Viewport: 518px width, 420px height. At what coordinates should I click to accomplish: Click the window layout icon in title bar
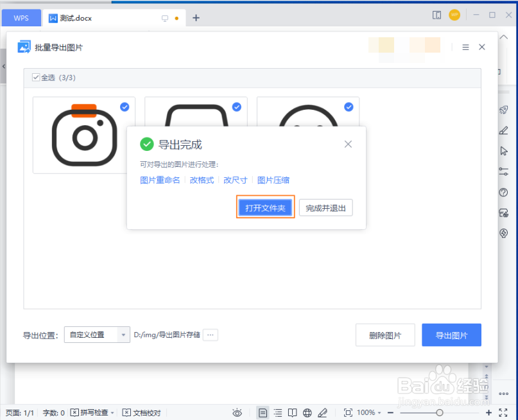436,15
